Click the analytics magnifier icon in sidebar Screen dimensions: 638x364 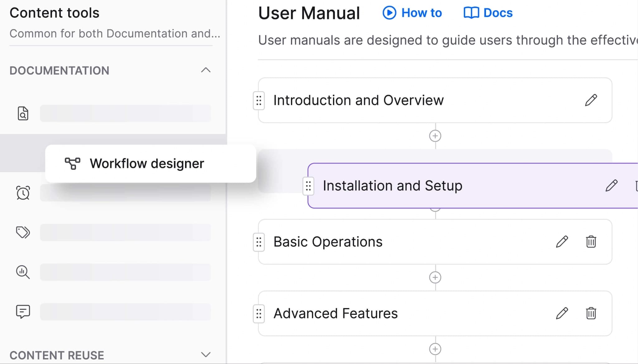tap(23, 272)
